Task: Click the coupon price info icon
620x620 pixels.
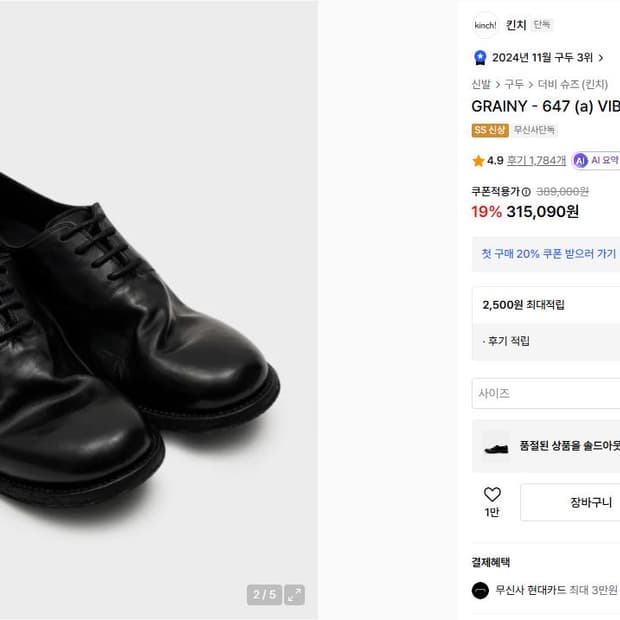Action: click(x=526, y=192)
